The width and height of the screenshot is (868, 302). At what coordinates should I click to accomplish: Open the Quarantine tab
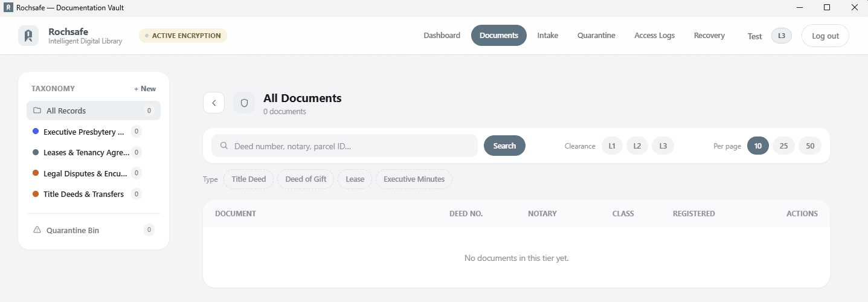click(x=596, y=36)
